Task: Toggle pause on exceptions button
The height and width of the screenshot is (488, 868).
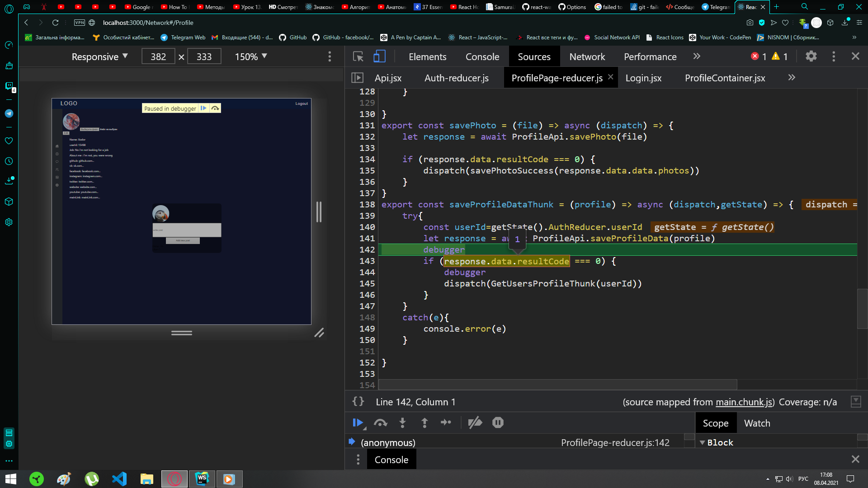Action: [498, 422]
